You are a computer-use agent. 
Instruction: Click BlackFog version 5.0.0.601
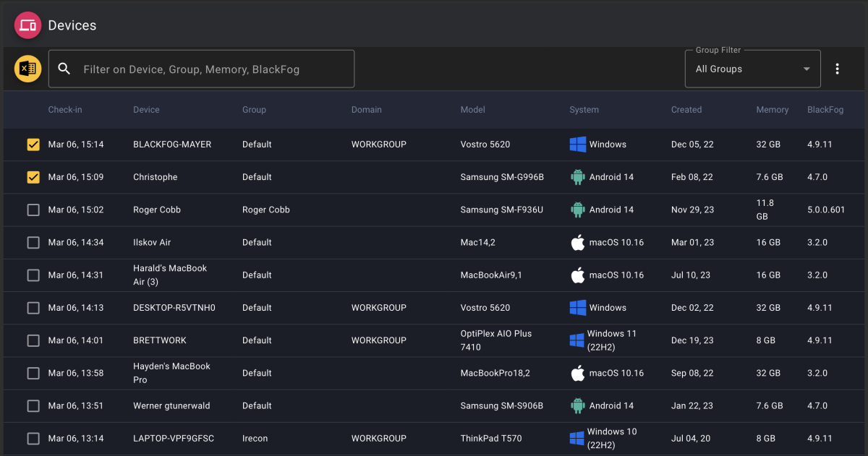826,210
